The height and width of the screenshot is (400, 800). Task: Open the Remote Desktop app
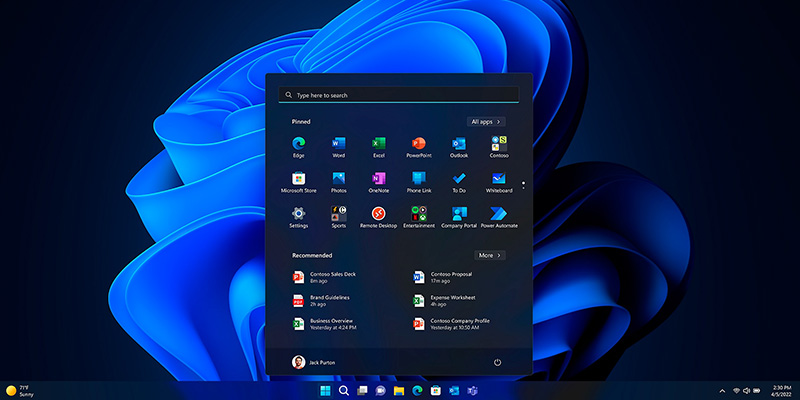378,214
